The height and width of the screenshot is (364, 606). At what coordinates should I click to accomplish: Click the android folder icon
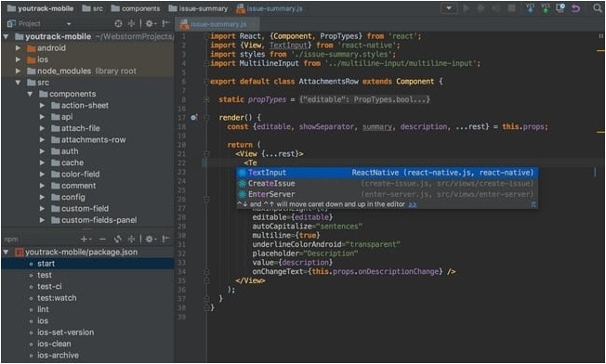(x=32, y=48)
